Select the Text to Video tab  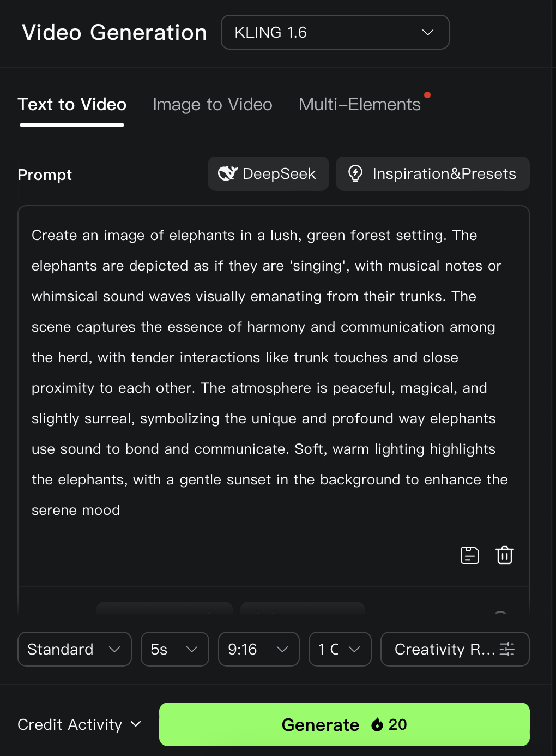point(72,104)
